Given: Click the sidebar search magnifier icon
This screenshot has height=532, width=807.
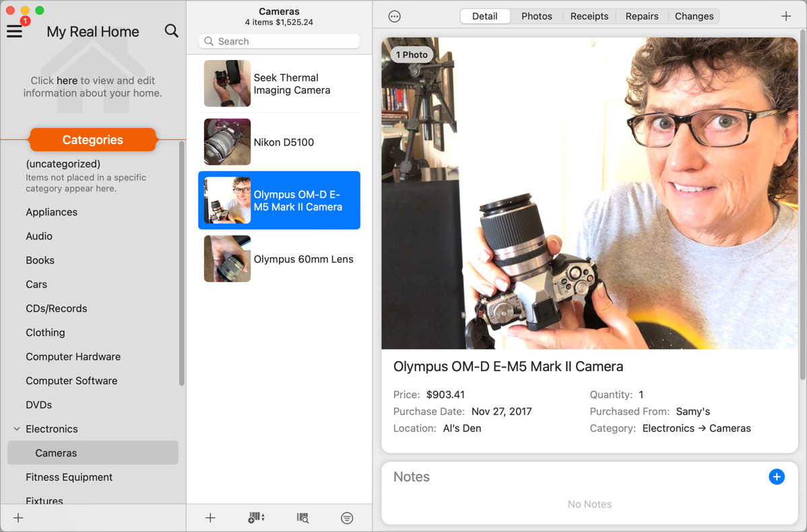Looking at the screenshot, I should pyautogui.click(x=172, y=31).
